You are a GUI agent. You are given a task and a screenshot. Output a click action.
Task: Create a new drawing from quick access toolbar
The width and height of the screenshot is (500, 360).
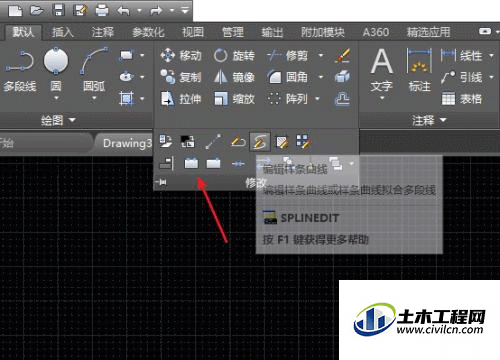coord(15,10)
